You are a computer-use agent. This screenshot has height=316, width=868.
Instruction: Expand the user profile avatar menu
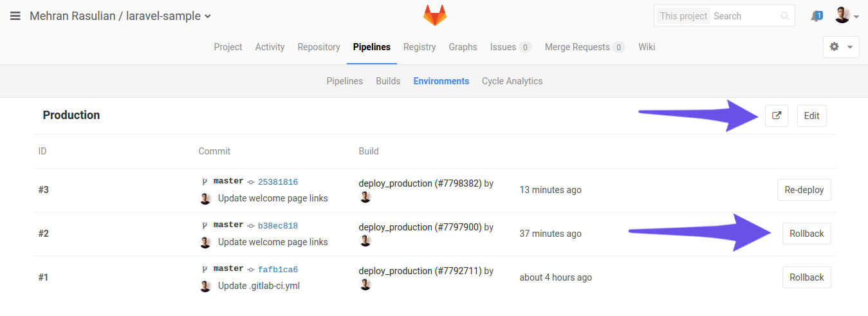point(846,16)
